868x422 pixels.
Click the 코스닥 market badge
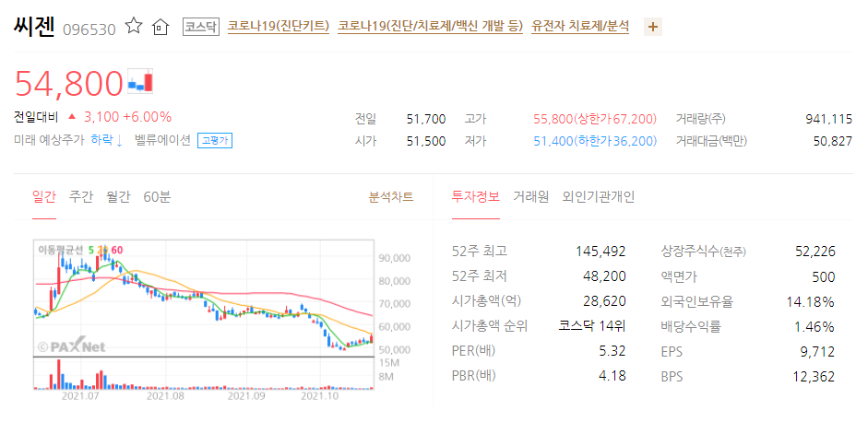click(201, 27)
